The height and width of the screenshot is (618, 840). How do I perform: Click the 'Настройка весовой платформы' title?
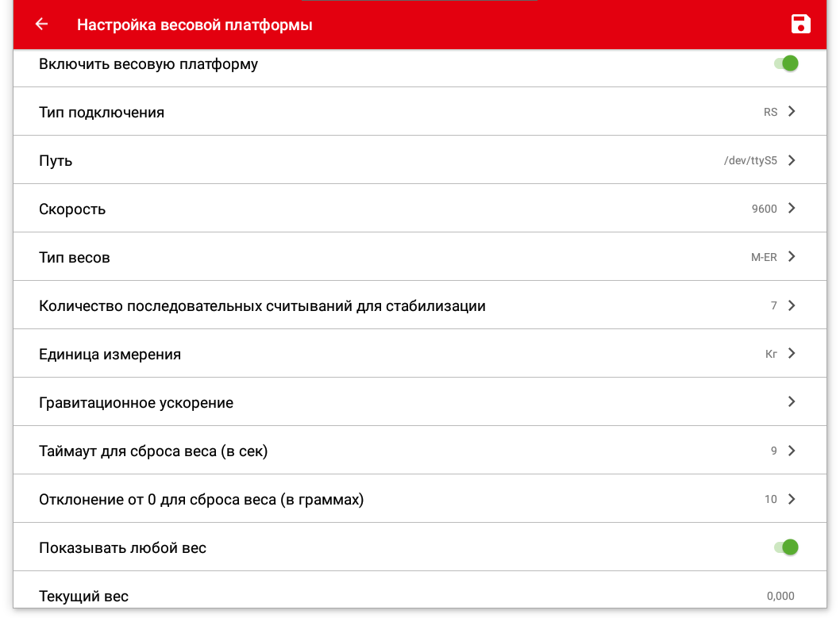tap(195, 25)
